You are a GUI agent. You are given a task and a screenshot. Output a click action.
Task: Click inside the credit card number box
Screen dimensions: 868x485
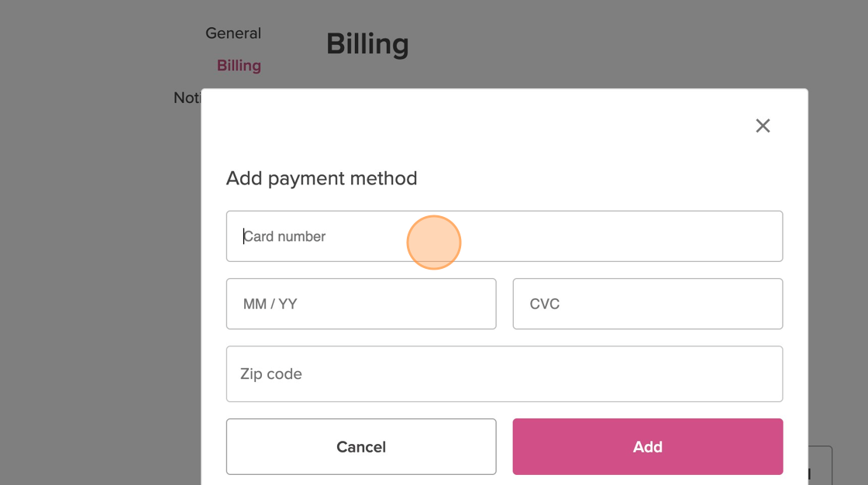pyautogui.click(x=504, y=236)
